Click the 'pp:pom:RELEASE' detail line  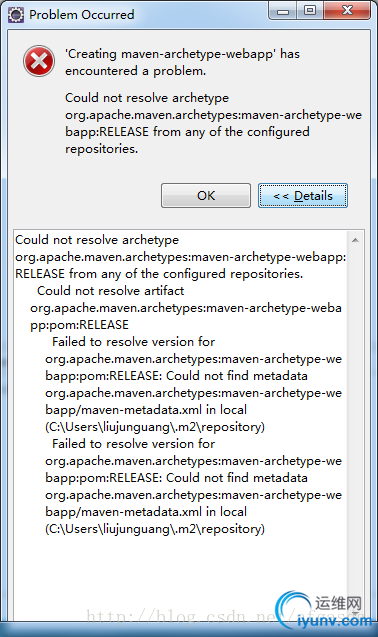[x=79, y=325]
